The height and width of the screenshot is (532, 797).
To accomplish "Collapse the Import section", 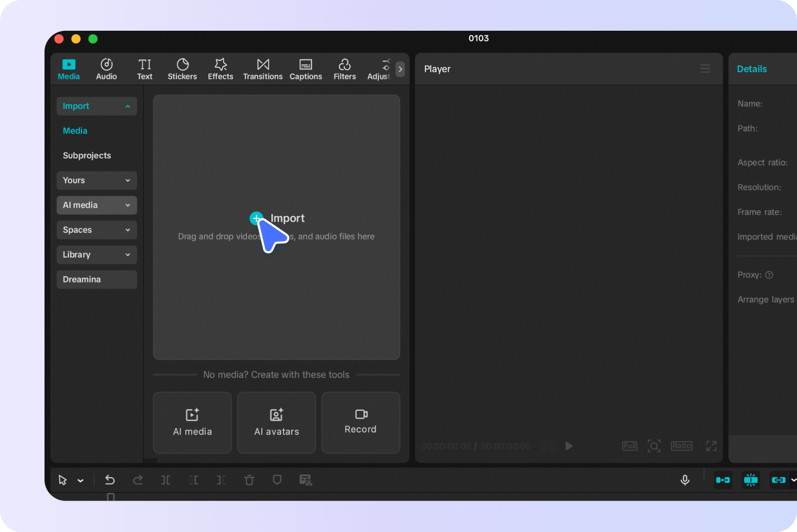I will point(96,106).
